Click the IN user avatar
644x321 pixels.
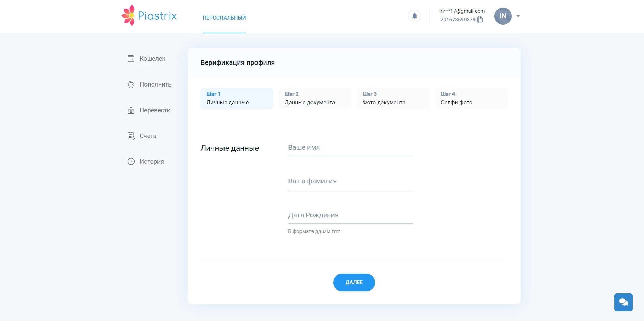click(x=503, y=16)
